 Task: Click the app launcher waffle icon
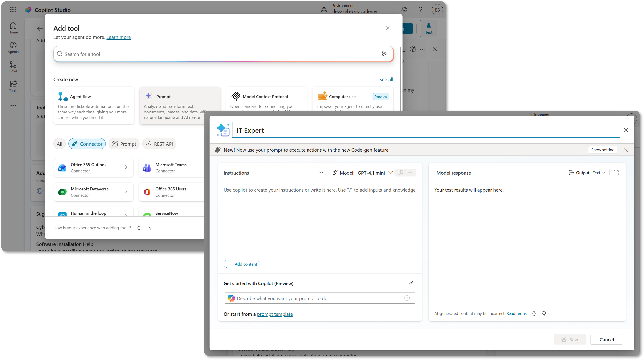click(x=13, y=10)
